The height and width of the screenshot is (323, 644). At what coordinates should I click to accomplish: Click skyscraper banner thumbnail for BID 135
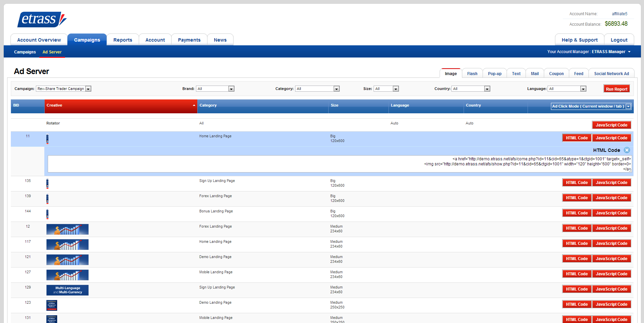pyautogui.click(x=47, y=184)
